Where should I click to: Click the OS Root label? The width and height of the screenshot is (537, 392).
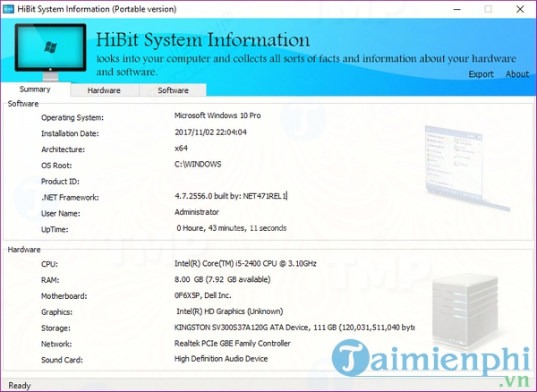56,166
